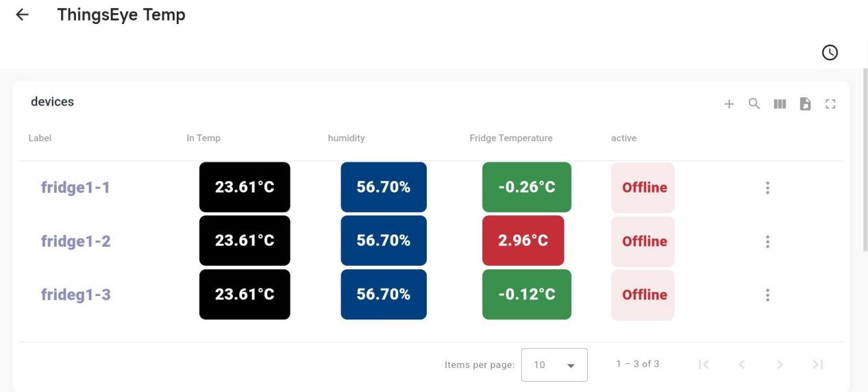Sort by the Label column header
Image resolution: width=868 pixels, height=392 pixels.
40,138
